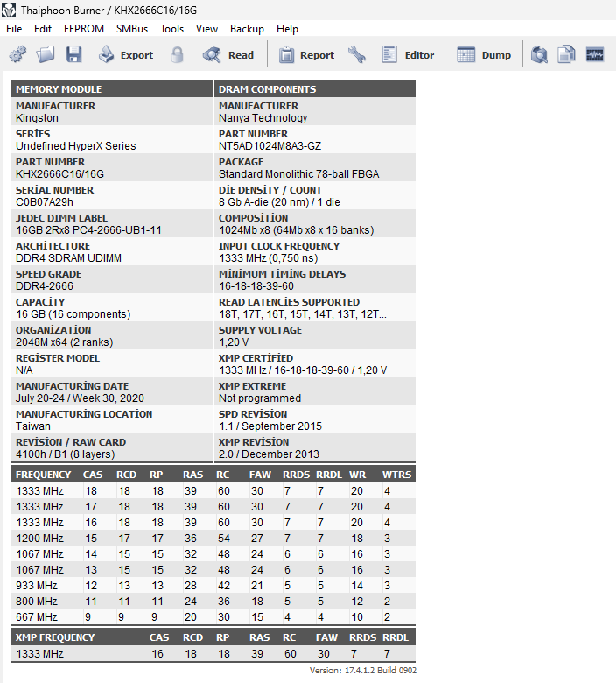Click the Thaiphoon Burner title bar app icon
The image size is (616, 683).
click(x=9, y=10)
